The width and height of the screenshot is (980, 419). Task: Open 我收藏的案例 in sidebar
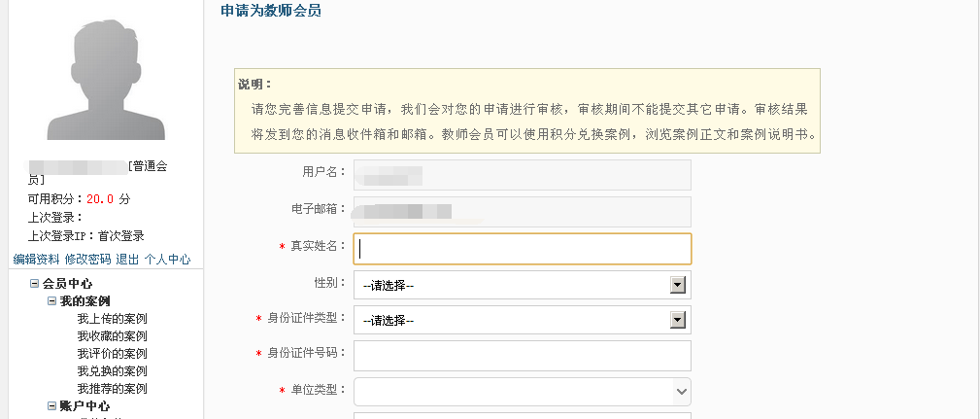(x=112, y=336)
